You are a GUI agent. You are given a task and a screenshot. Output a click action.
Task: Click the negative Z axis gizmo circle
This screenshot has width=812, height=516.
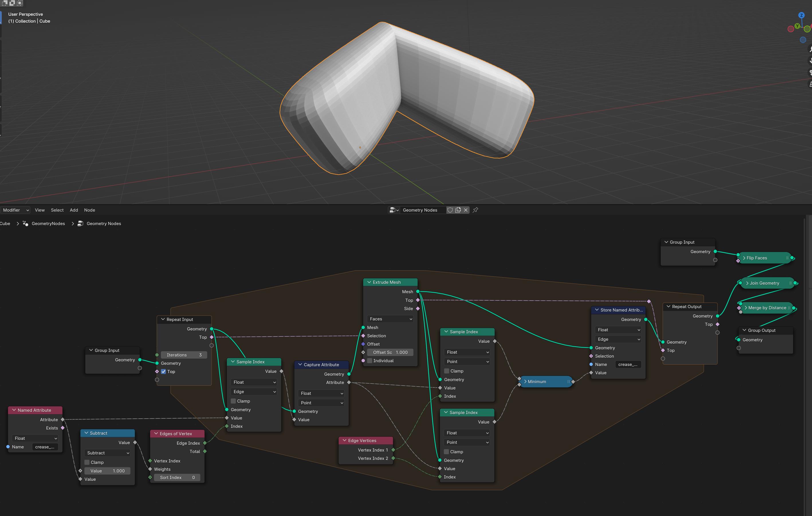click(803, 40)
